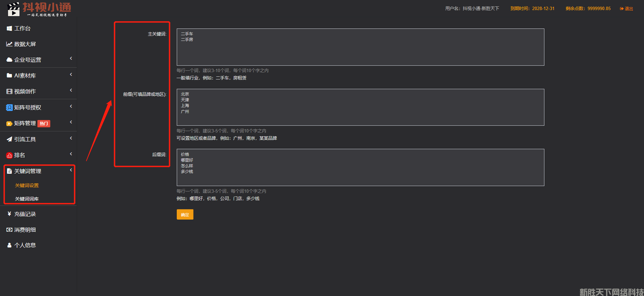Expand the 矩阵管理 menu chevron
Viewport: 644px width, 296px height.
[x=71, y=122]
